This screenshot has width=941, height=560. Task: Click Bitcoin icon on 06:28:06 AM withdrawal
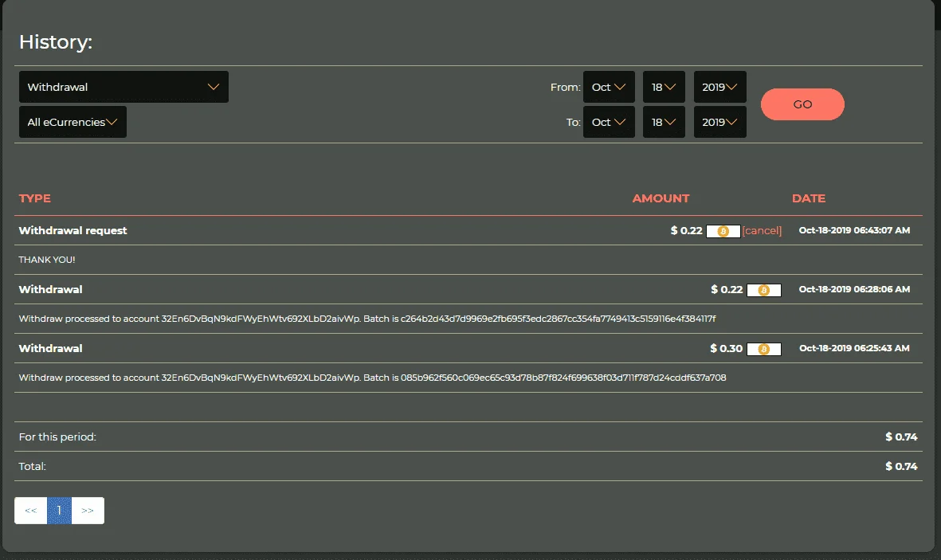[764, 290]
